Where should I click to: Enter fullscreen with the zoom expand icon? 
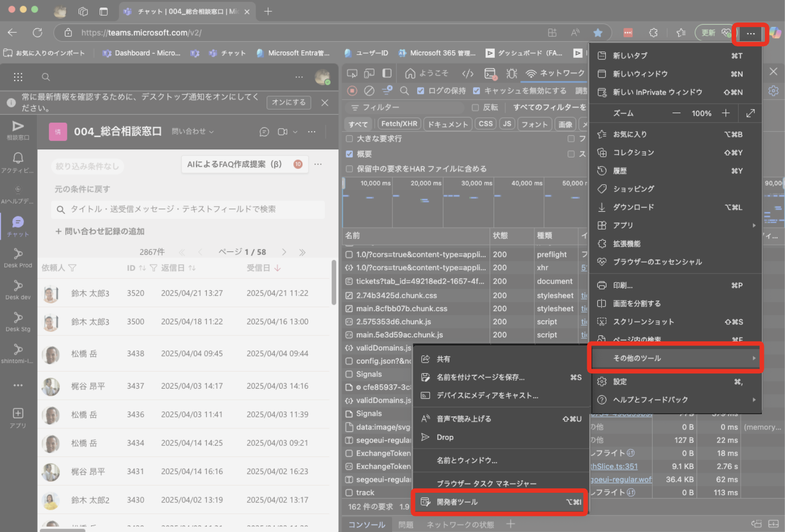pyautogui.click(x=750, y=113)
